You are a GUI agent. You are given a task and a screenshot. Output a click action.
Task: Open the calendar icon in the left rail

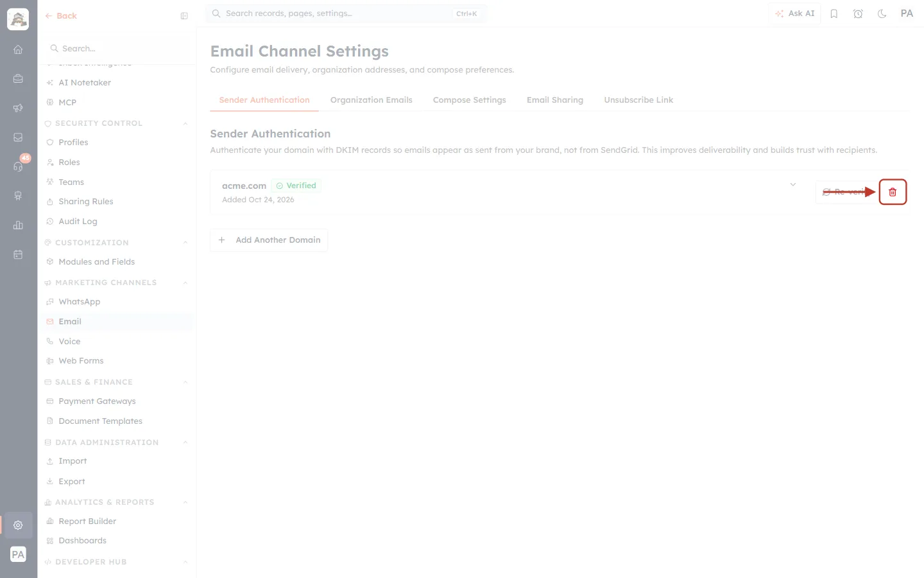18,254
